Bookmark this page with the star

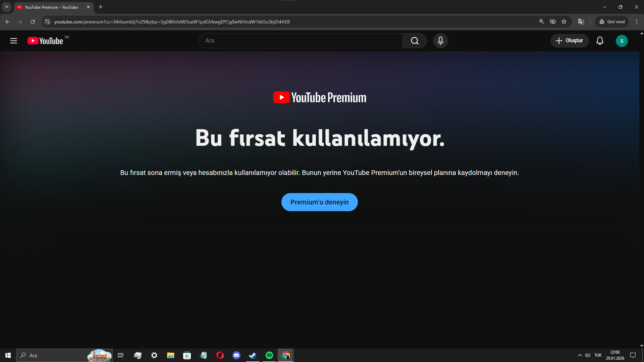[564, 22]
